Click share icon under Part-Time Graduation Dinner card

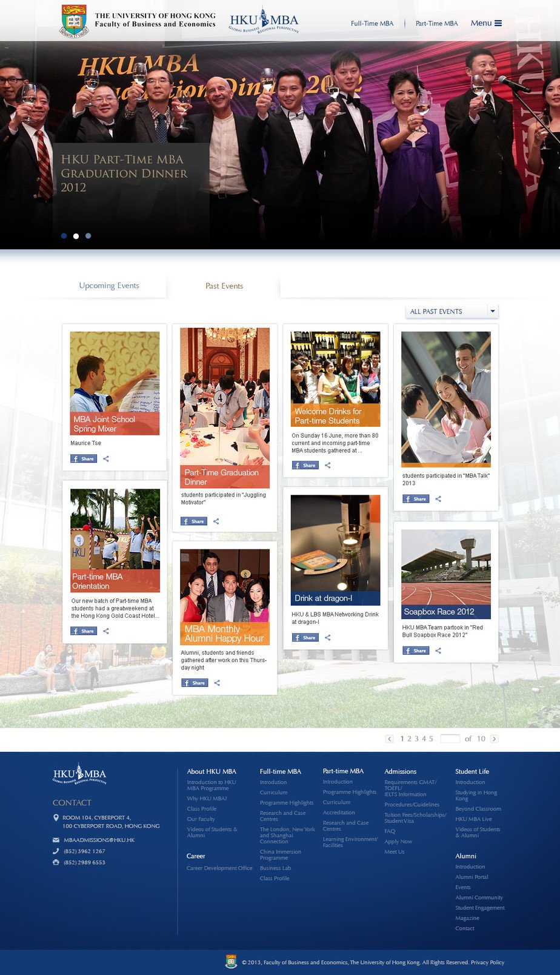(216, 521)
